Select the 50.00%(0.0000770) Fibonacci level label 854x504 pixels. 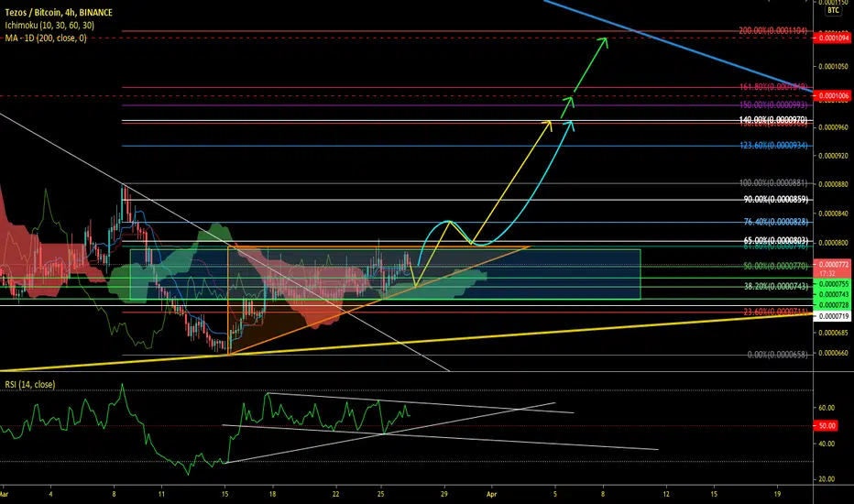775,267
